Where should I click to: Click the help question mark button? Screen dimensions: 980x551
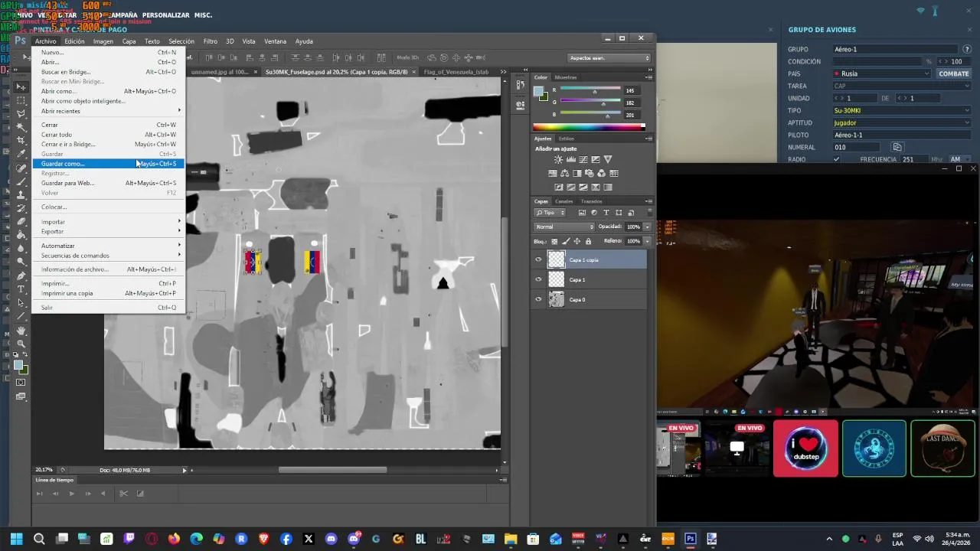pos(967,49)
